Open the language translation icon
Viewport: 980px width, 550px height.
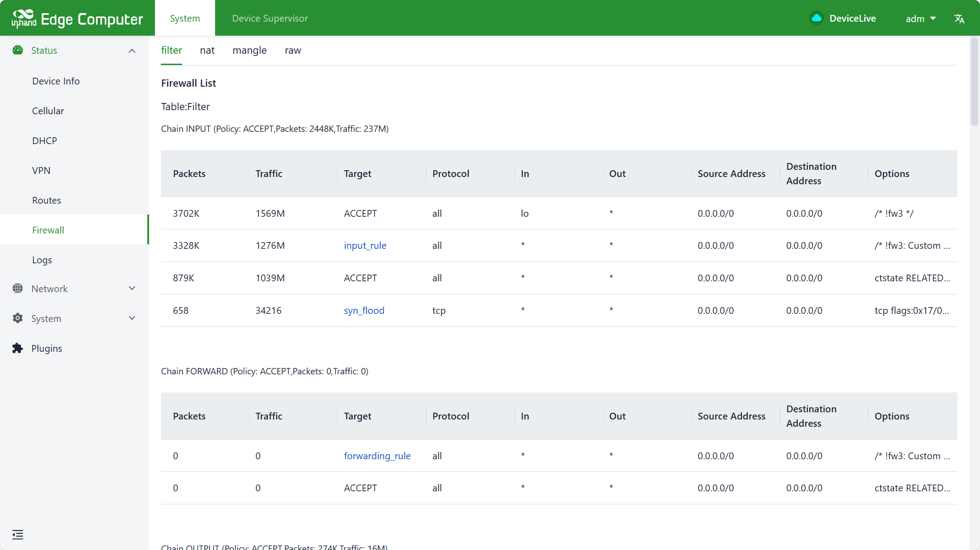coord(959,19)
